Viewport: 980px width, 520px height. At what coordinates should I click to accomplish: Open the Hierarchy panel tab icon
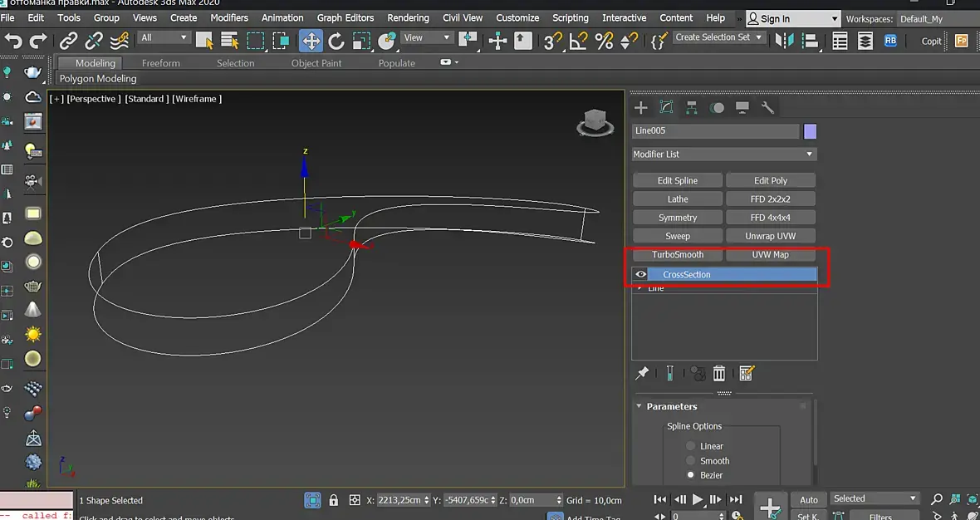pyautogui.click(x=691, y=108)
